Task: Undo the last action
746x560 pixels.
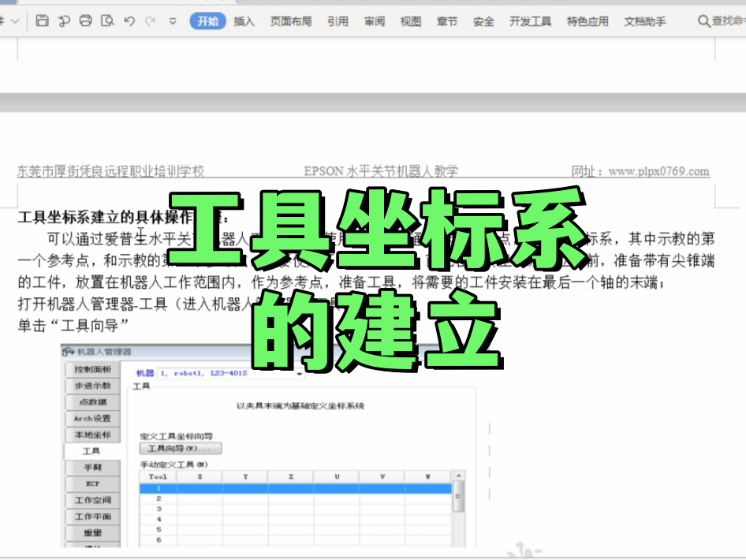Action: point(130,21)
